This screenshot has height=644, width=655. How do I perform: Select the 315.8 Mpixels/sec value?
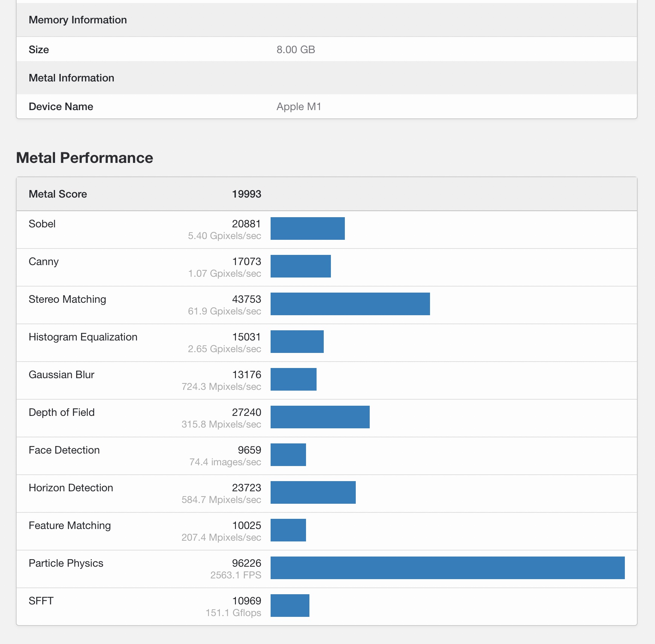221,425
